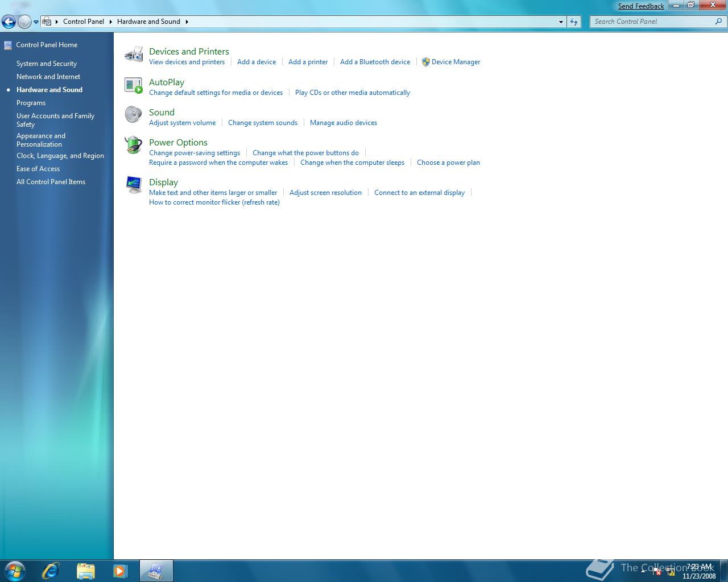Click Play CDs or other media automatically

coord(353,93)
